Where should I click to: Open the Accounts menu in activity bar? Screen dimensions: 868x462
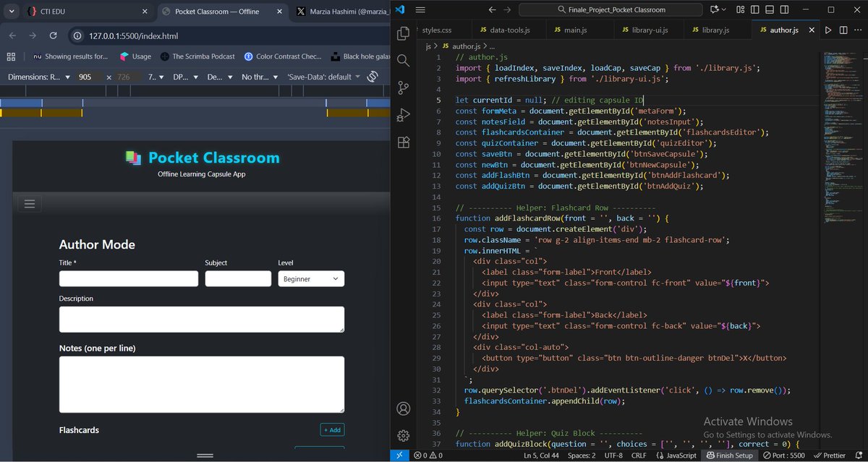(403, 408)
